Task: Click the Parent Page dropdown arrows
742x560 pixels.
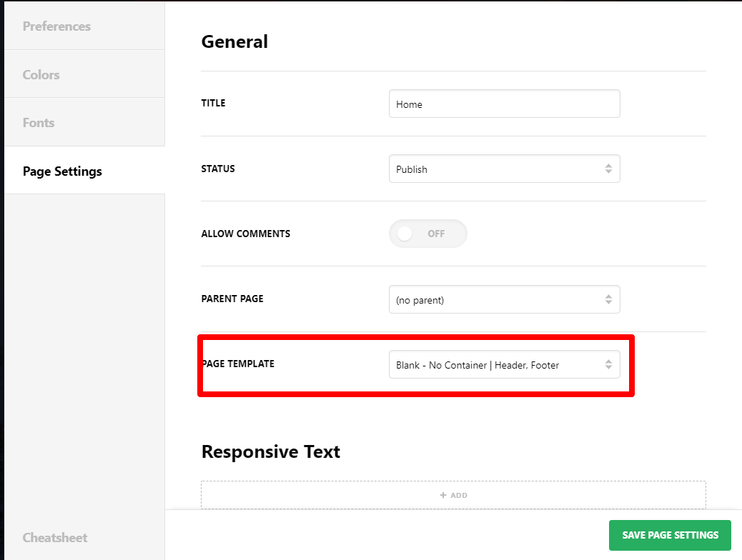Action: tap(608, 299)
